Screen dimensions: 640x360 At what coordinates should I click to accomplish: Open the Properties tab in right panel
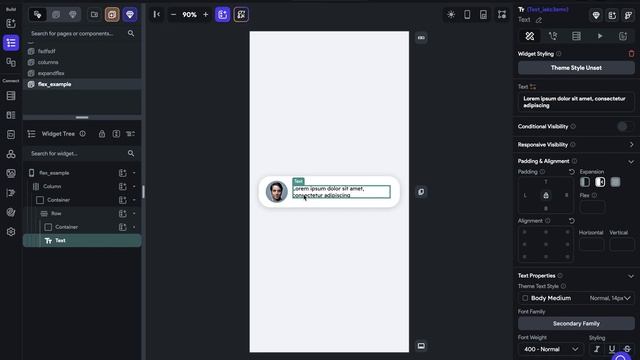[x=530, y=36]
